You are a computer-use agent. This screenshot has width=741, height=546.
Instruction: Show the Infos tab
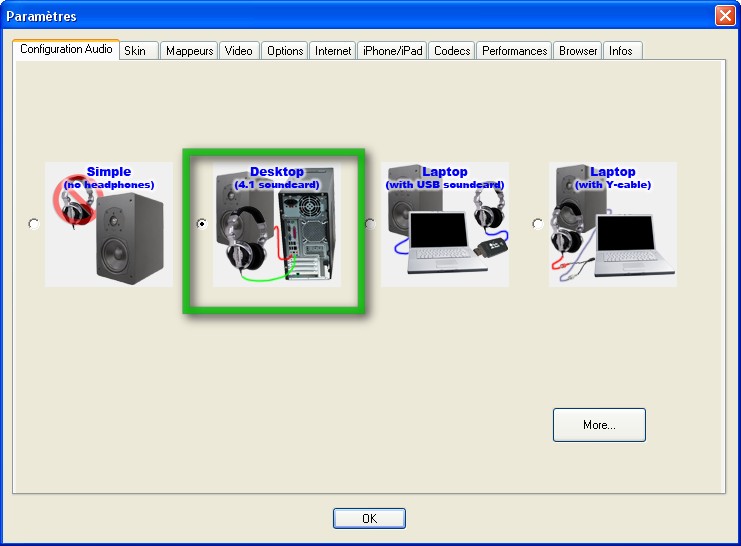pos(621,51)
